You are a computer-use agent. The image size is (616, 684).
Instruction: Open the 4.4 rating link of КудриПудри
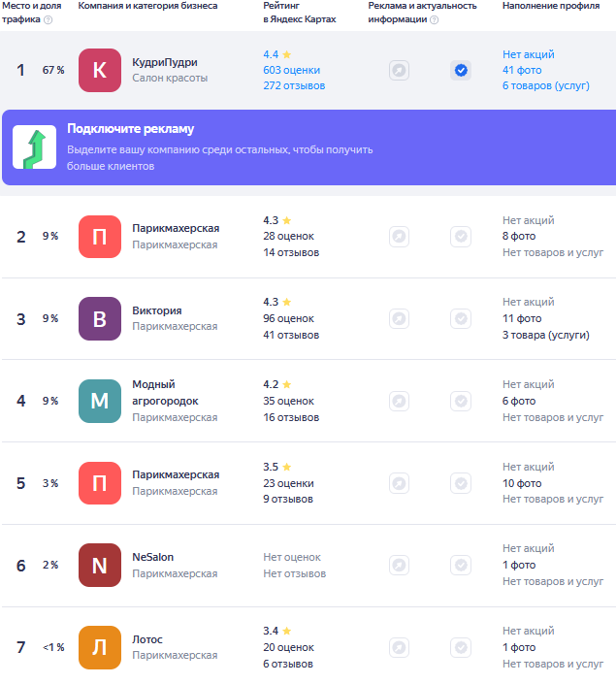coord(277,54)
